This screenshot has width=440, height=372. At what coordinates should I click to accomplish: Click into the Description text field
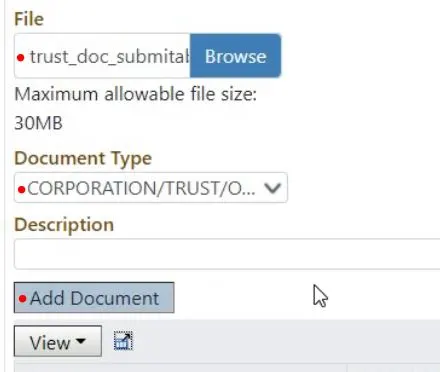227,254
